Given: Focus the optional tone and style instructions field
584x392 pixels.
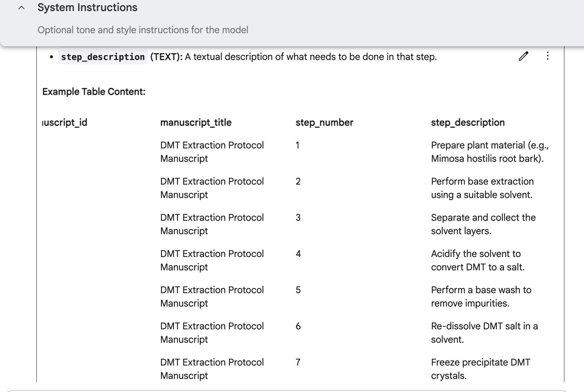Looking at the screenshot, I should (x=143, y=30).
